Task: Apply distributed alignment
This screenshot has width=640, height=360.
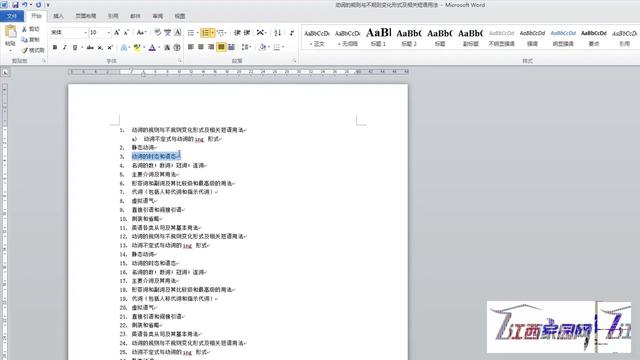Action: pos(231,47)
